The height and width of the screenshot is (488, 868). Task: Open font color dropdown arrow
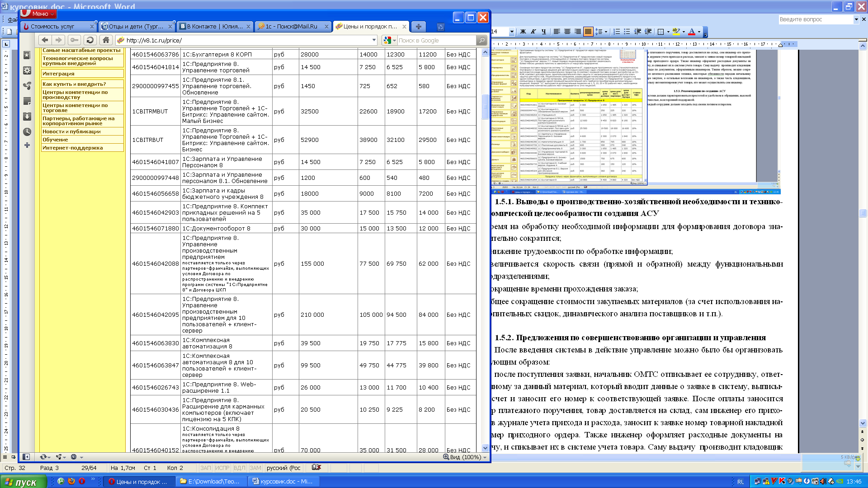click(x=699, y=32)
